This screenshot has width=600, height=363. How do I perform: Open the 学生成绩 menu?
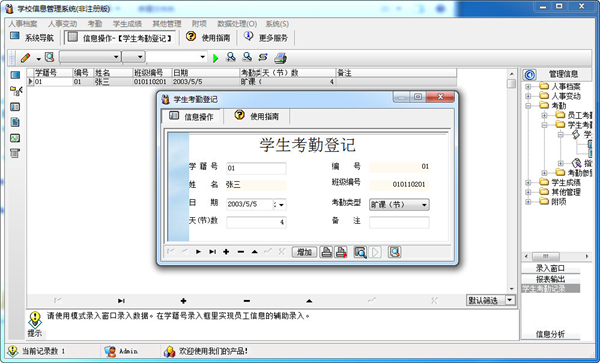[x=127, y=24]
